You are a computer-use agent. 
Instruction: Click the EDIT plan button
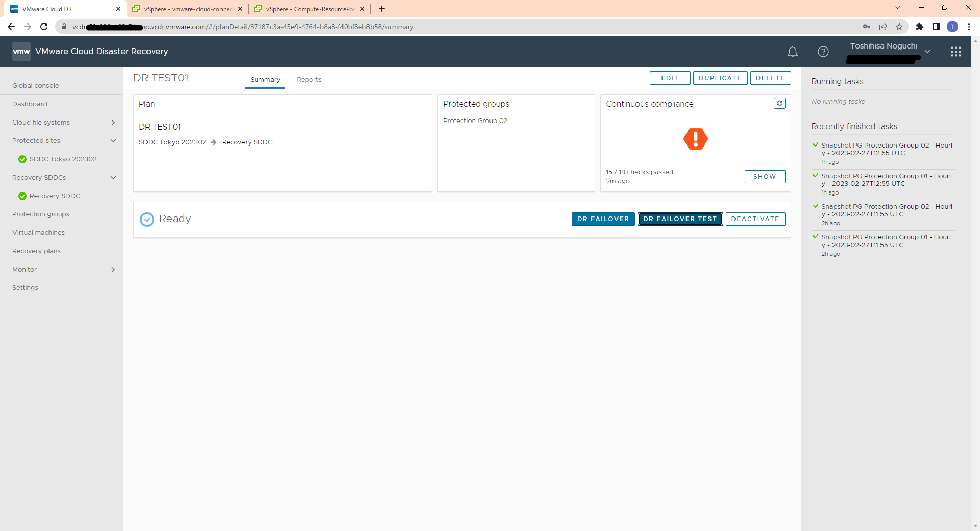[x=670, y=78]
